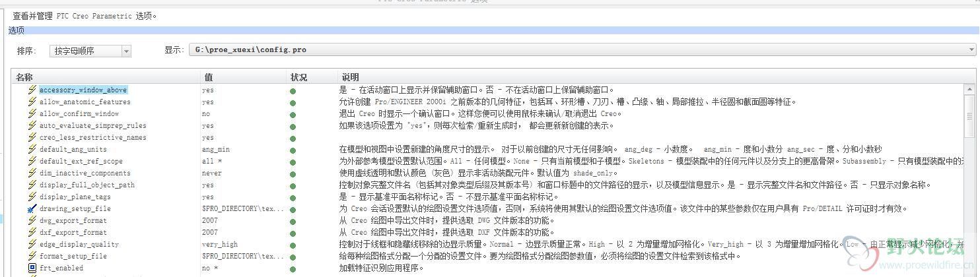This screenshot has width=980, height=277.
Task: Click the lightning icon beside allow_anatomic_features
Action: tap(32, 102)
